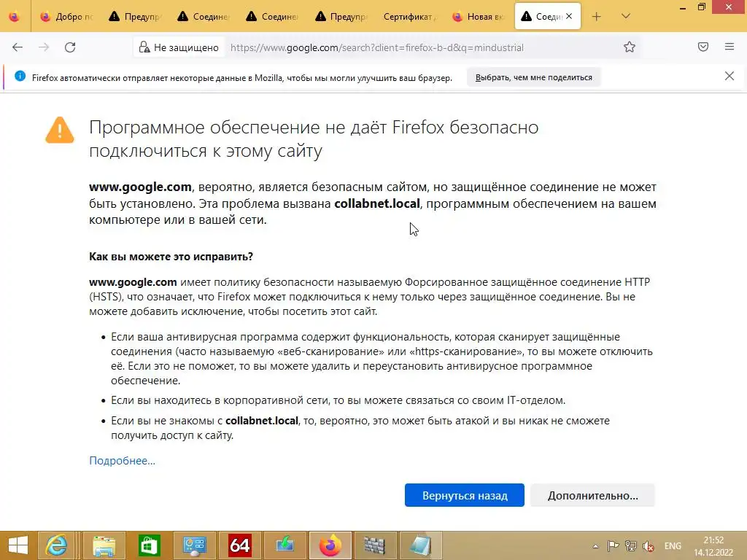747x560 pixels.
Task: Click the 'Не защищено' lock indicator
Action: pyautogui.click(x=179, y=47)
